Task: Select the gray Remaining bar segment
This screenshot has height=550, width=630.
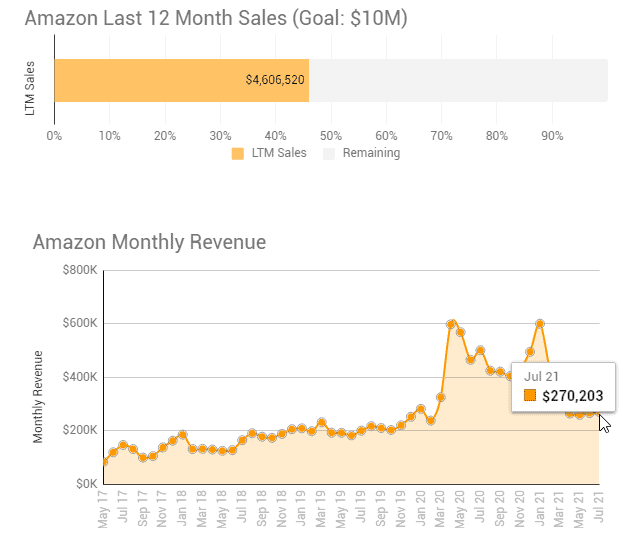Action: pos(458,80)
